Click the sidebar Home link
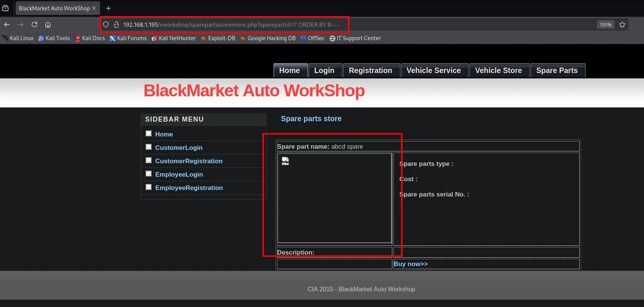Image resolution: width=644 pixels, height=307 pixels. pos(164,134)
